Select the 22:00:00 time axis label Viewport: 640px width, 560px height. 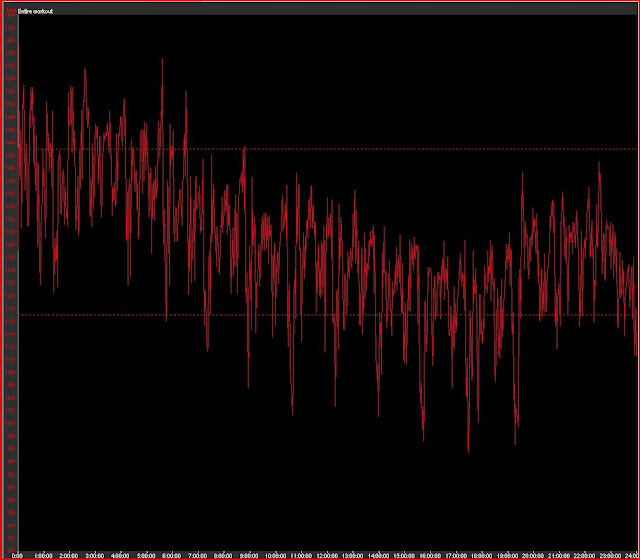tap(585, 556)
